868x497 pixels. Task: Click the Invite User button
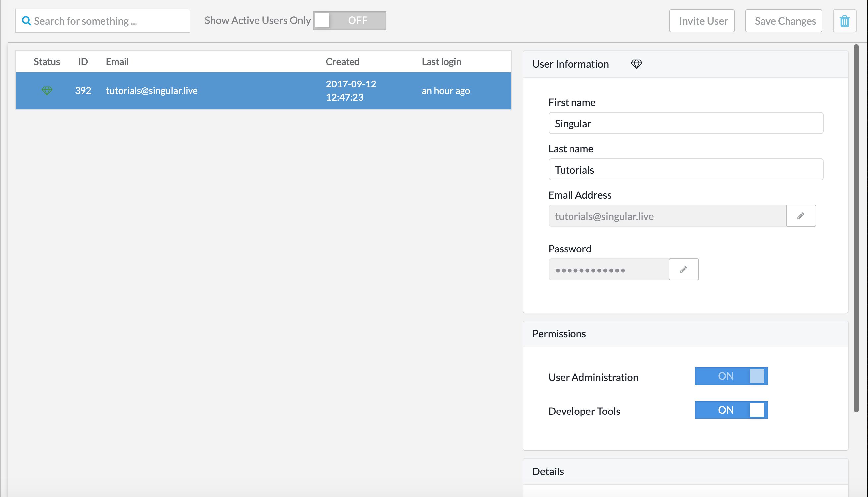702,21
